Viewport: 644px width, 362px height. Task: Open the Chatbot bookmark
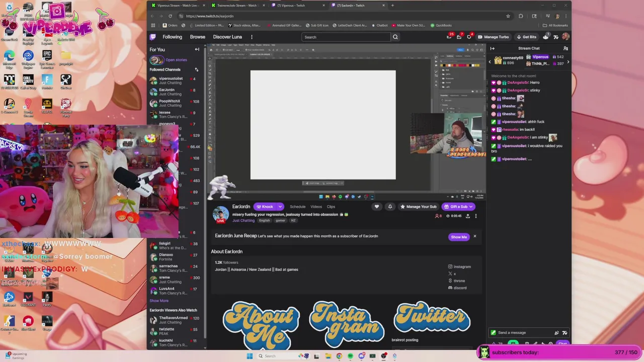pos(379,25)
